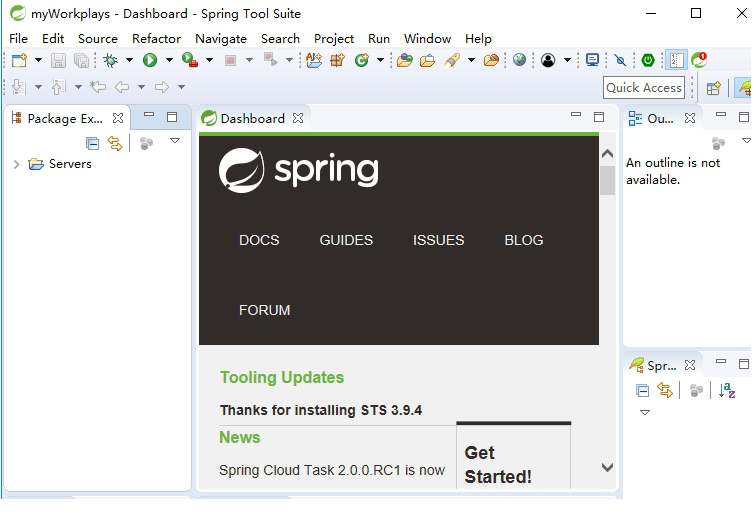This screenshot has width=756, height=518.
Task: Select the Package Explorer tab
Action: pyautogui.click(x=65, y=119)
